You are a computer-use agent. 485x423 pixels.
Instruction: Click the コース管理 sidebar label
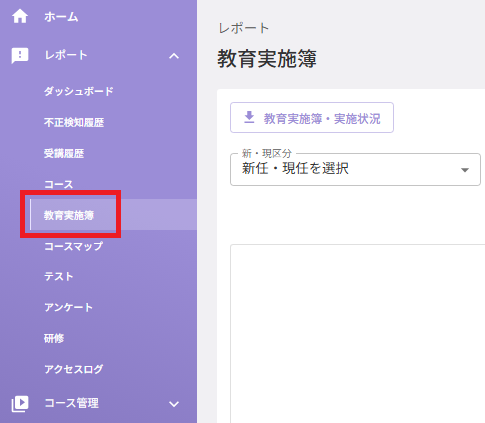71,403
